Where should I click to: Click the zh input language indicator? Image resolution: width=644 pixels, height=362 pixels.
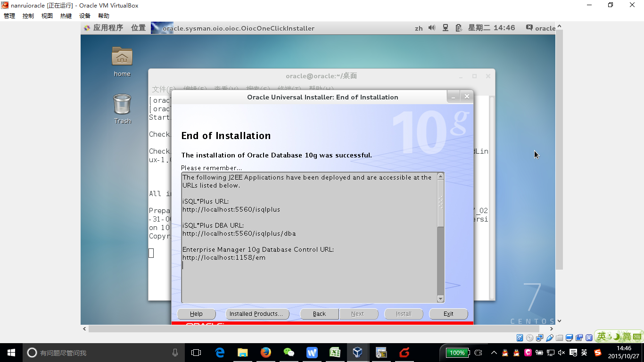click(x=419, y=28)
